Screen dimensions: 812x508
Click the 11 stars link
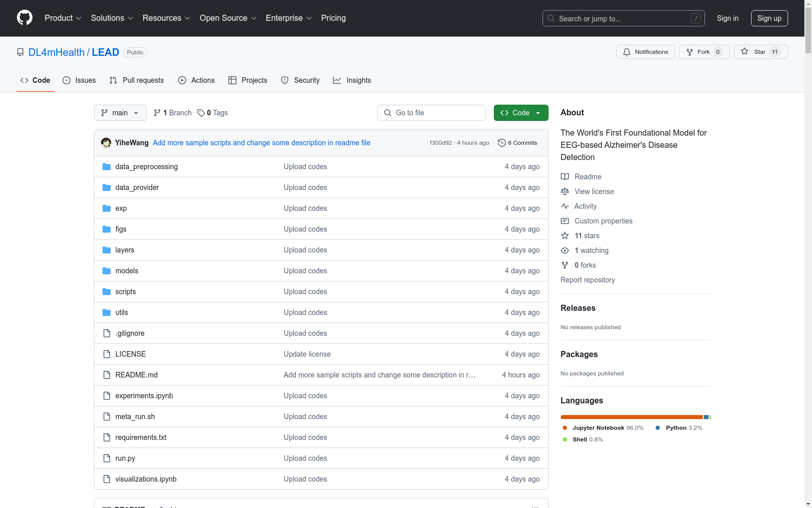click(x=587, y=236)
